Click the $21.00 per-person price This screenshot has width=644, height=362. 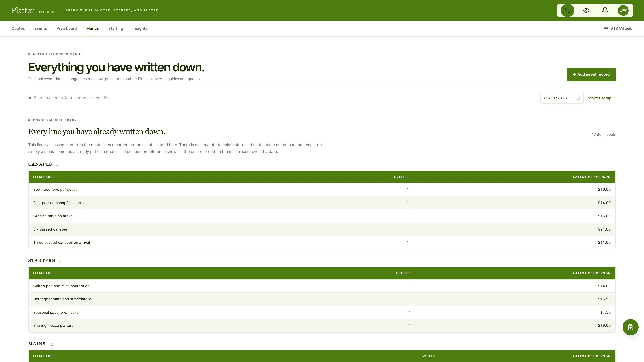(x=604, y=229)
